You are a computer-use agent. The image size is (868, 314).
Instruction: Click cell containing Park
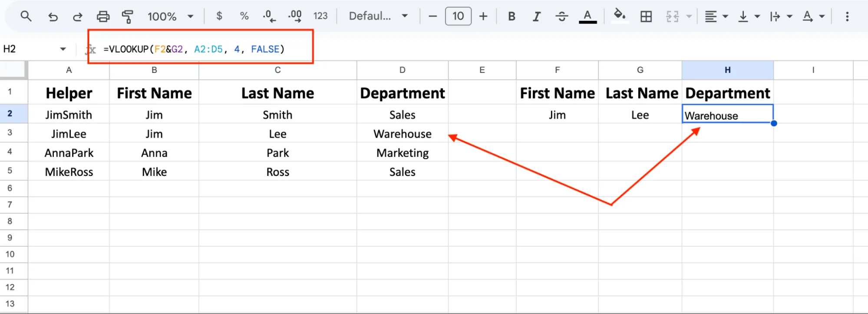tap(277, 153)
